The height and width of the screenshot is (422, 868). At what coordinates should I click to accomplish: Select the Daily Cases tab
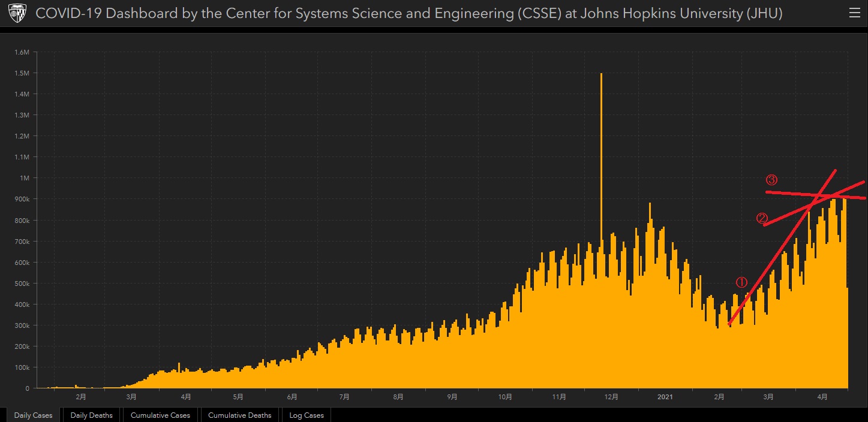[33, 415]
